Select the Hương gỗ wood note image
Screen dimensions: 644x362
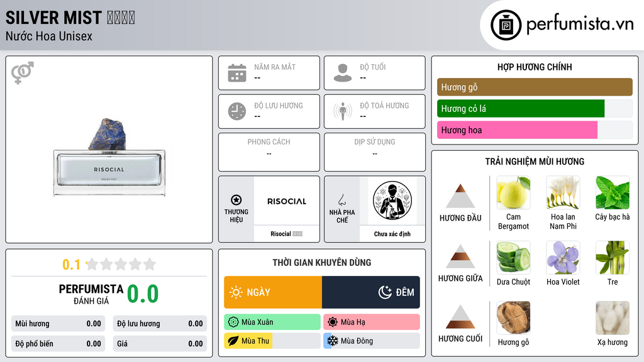point(513,317)
